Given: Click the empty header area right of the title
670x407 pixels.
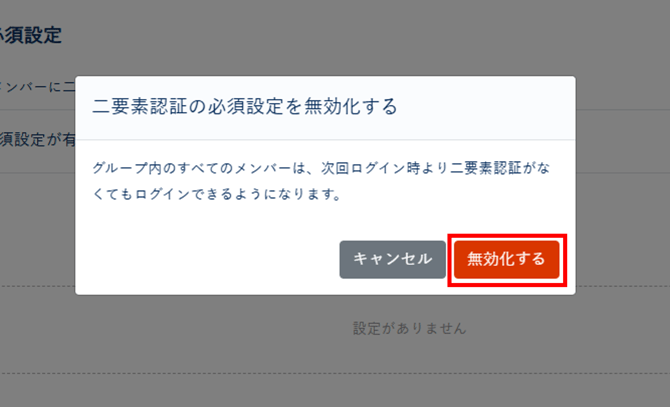Looking at the screenshot, I should click(x=485, y=107).
